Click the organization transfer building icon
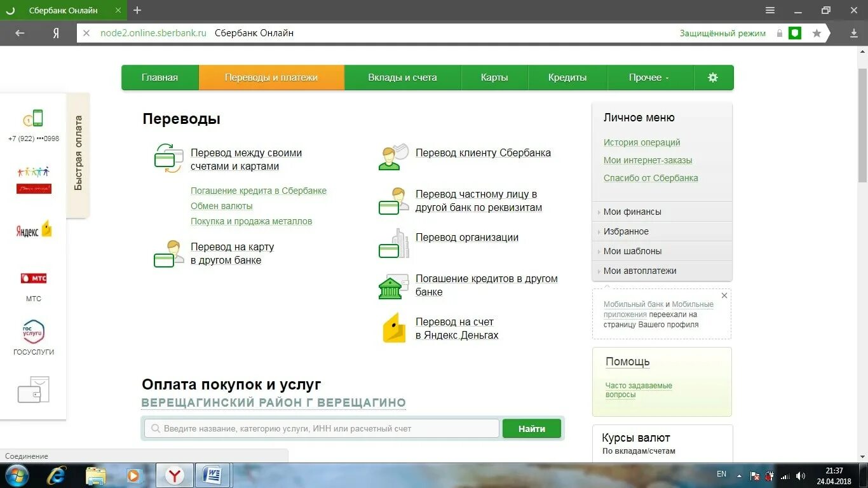Image resolution: width=868 pixels, height=488 pixels. [x=394, y=243]
